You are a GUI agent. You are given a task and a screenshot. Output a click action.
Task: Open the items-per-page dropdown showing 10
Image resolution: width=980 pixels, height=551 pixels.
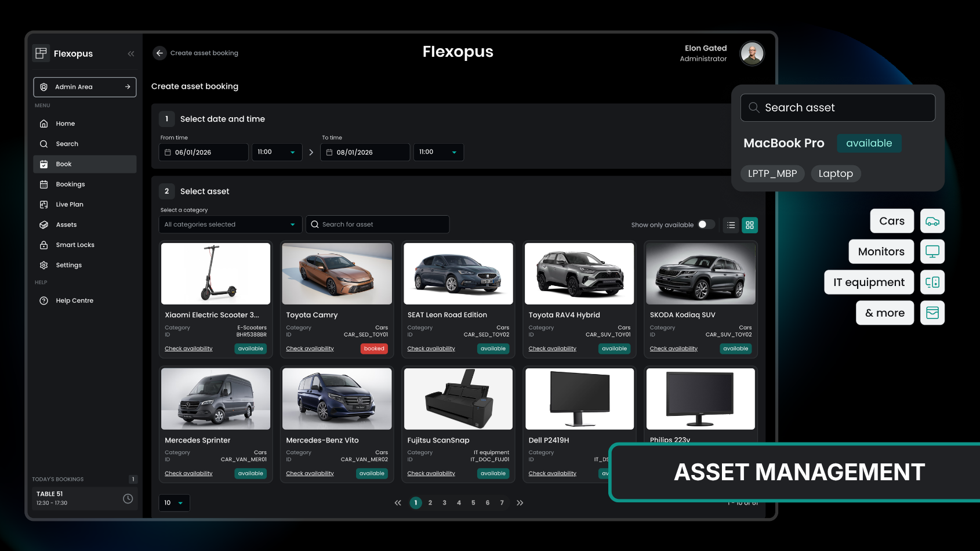click(x=173, y=503)
